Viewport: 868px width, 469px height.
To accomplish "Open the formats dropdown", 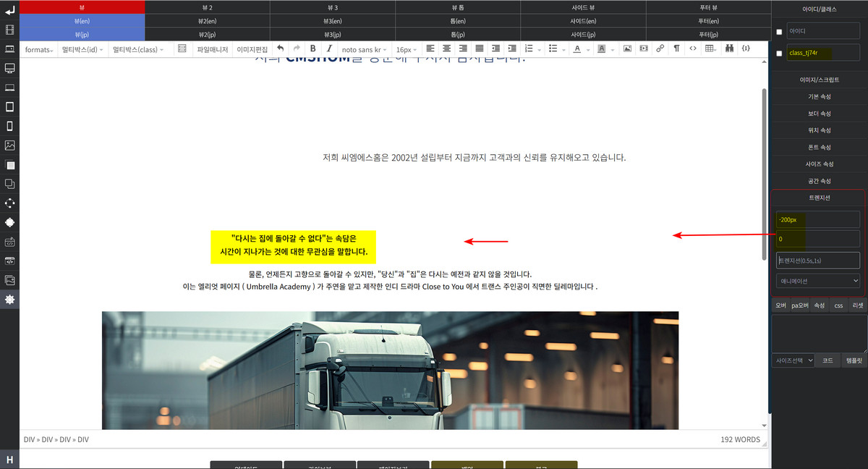I will point(39,49).
